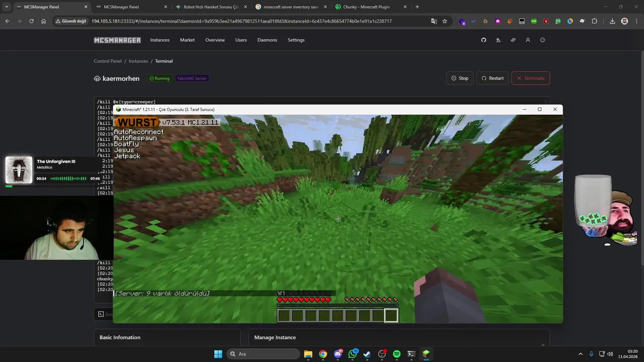Click the microphone icon in system tray
The image size is (644, 362).
pyautogui.click(x=591, y=354)
